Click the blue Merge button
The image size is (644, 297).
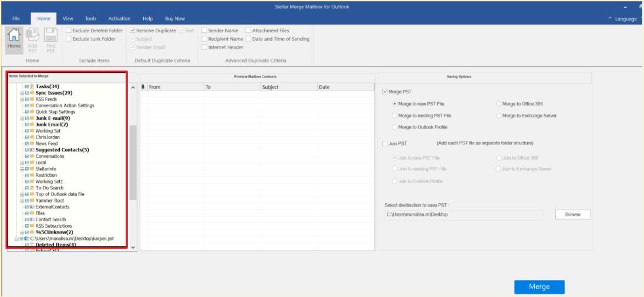tap(540, 287)
